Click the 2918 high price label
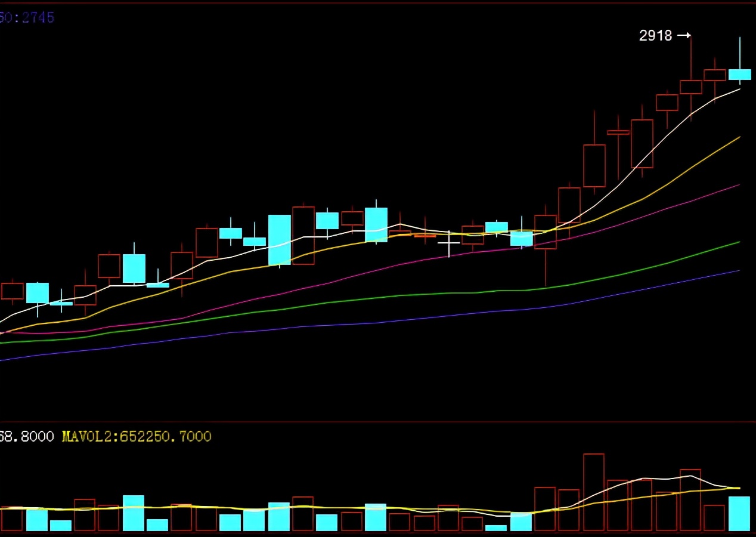 656,36
